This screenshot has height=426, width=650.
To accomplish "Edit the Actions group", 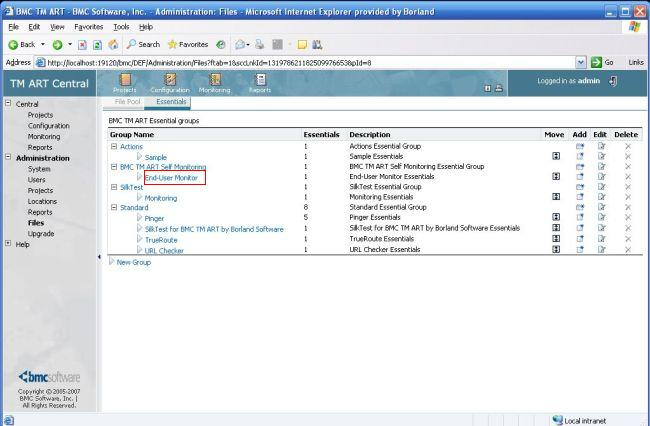I will [601, 146].
